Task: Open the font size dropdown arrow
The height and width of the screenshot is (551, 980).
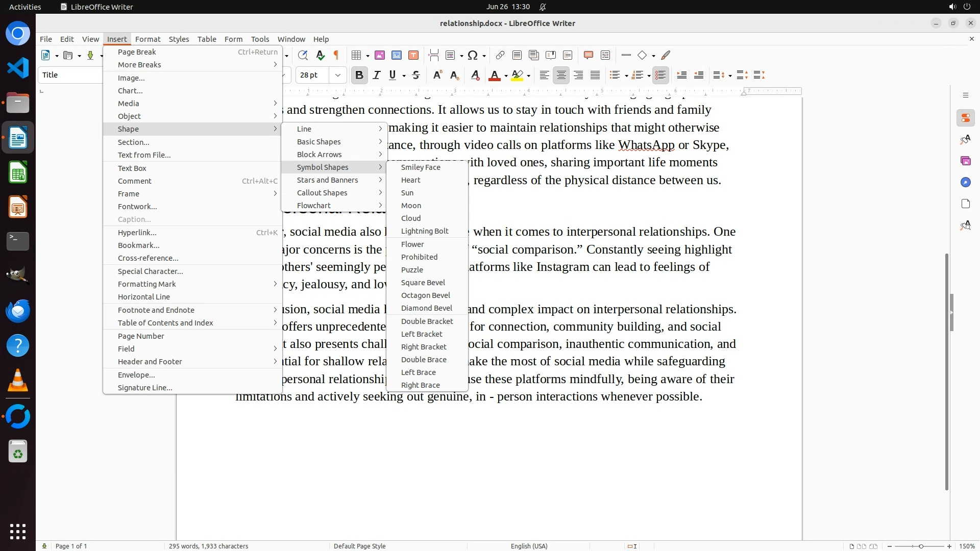Action: 337,75
